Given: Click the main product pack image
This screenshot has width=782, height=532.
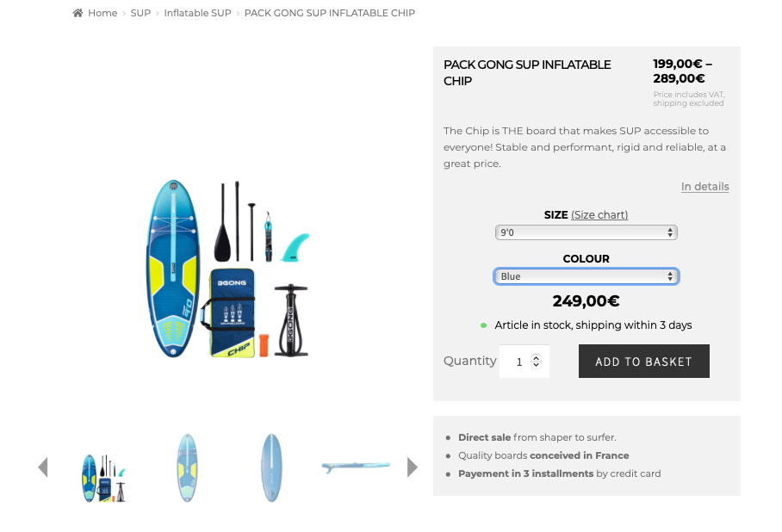Looking at the screenshot, I should pos(227,269).
